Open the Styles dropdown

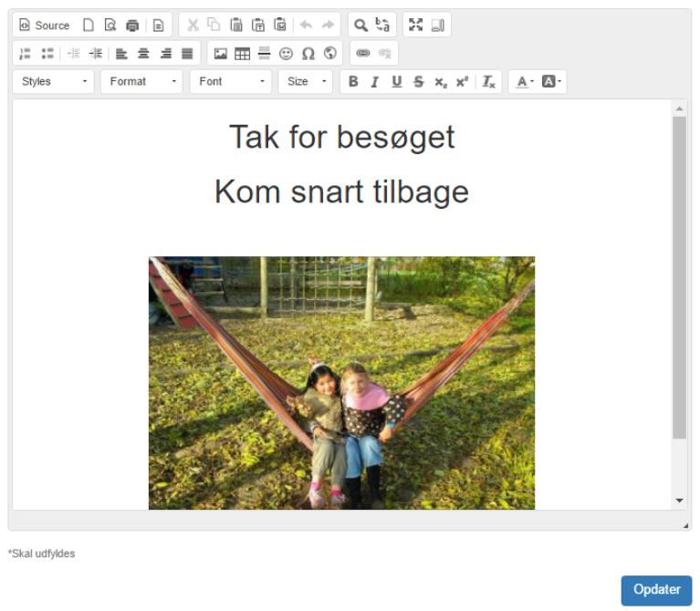click(x=54, y=81)
